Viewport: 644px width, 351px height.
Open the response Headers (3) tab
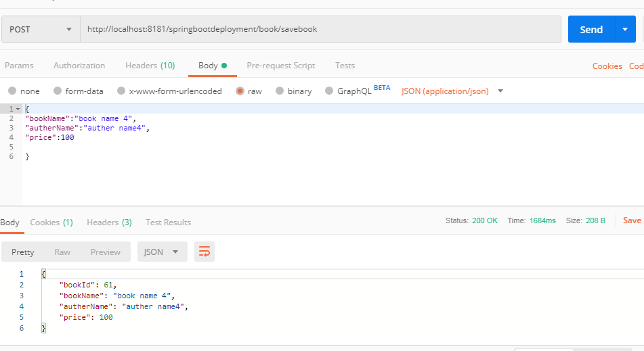109,223
